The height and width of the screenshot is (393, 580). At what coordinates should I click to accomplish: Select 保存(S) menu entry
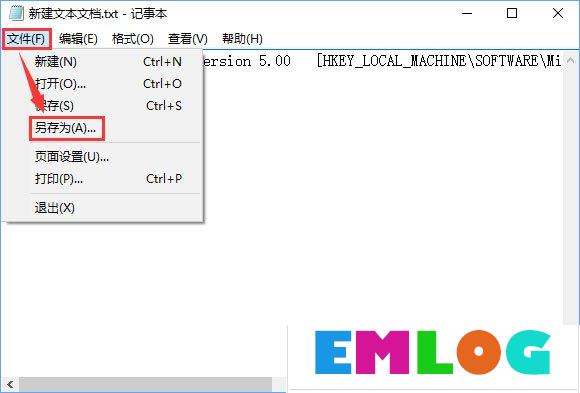104,106
